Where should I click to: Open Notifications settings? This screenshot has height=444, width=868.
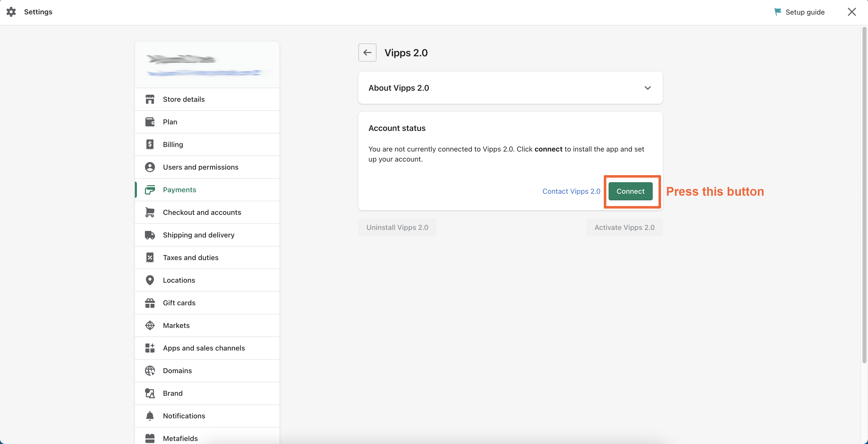click(207, 416)
